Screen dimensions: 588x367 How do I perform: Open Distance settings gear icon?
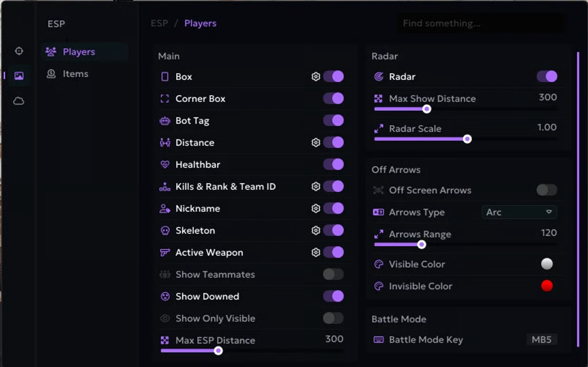315,142
